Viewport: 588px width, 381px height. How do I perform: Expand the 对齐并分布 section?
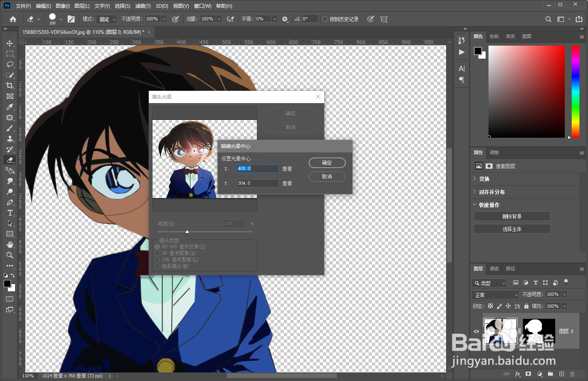(474, 192)
